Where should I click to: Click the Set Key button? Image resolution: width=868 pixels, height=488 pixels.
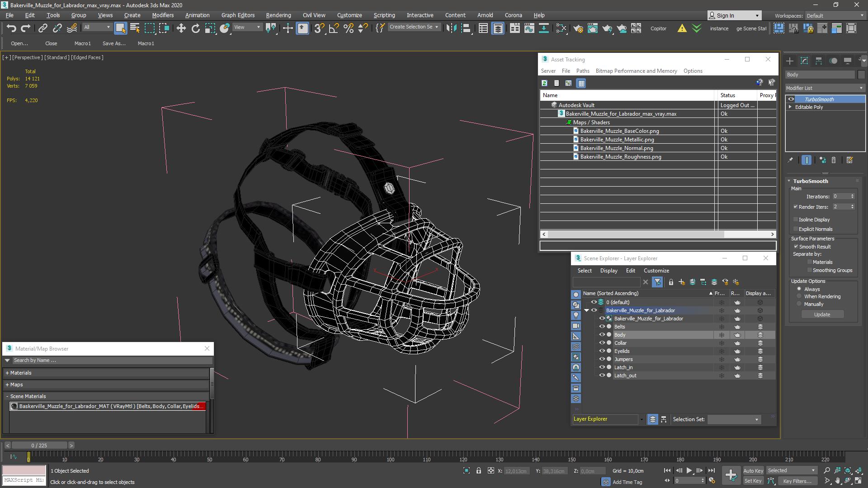pyautogui.click(x=753, y=481)
